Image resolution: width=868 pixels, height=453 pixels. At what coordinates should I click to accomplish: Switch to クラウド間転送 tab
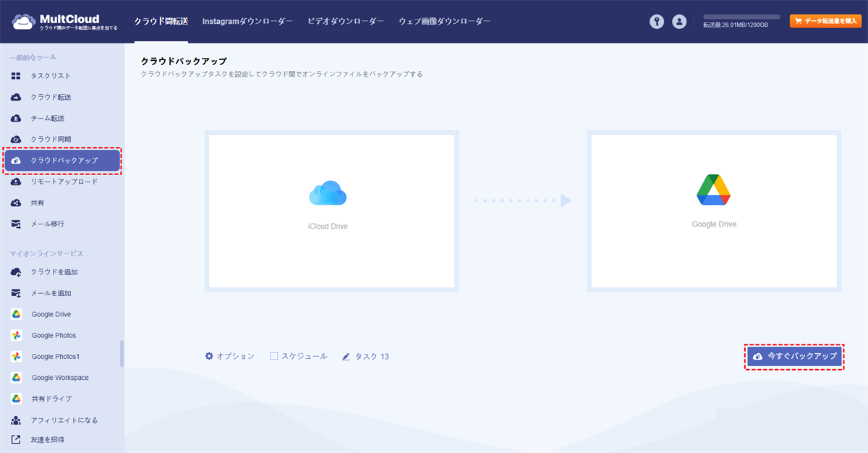click(x=161, y=22)
